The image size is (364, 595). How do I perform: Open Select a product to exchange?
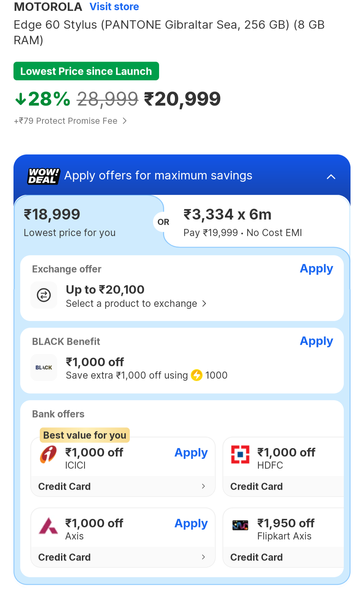(x=136, y=303)
